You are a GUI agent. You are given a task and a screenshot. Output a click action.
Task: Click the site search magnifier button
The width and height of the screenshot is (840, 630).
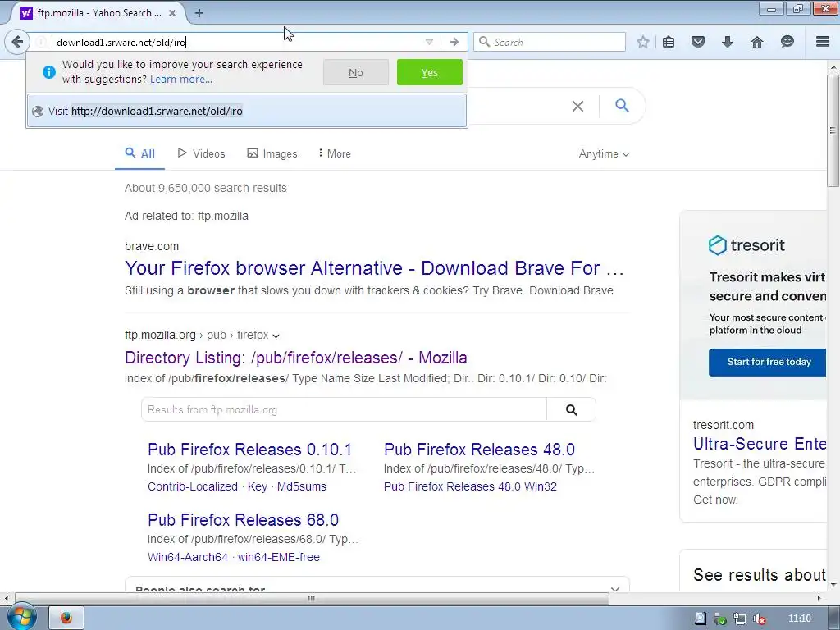pyautogui.click(x=572, y=410)
